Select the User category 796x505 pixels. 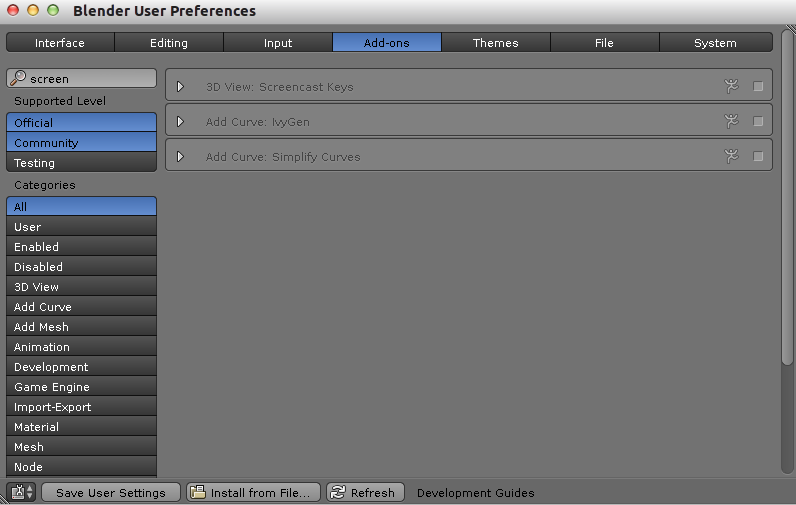(81, 226)
